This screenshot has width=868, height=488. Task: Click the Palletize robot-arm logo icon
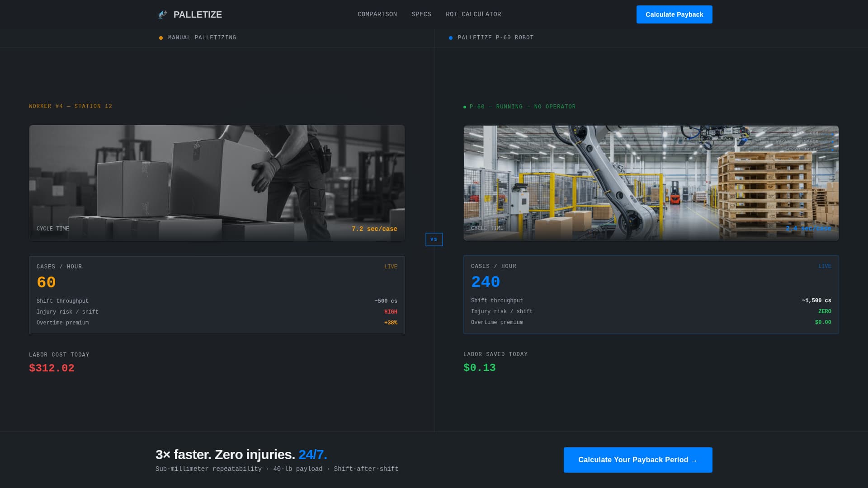(x=162, y=14)
